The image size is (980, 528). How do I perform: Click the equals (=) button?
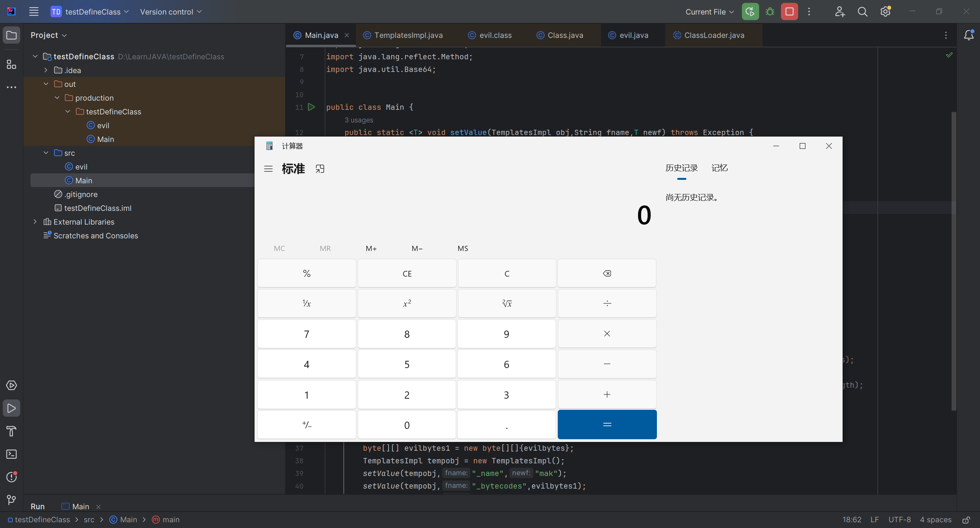click(607, 424)
